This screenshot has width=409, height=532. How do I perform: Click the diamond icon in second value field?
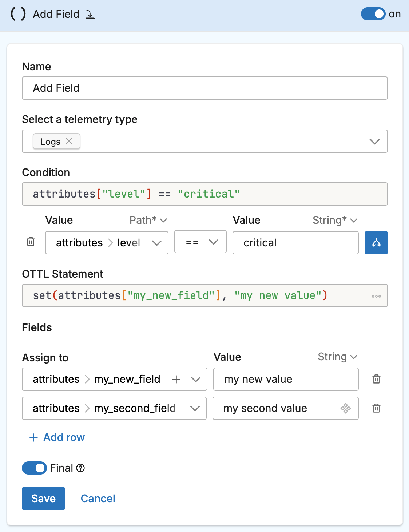pos(345,408)
